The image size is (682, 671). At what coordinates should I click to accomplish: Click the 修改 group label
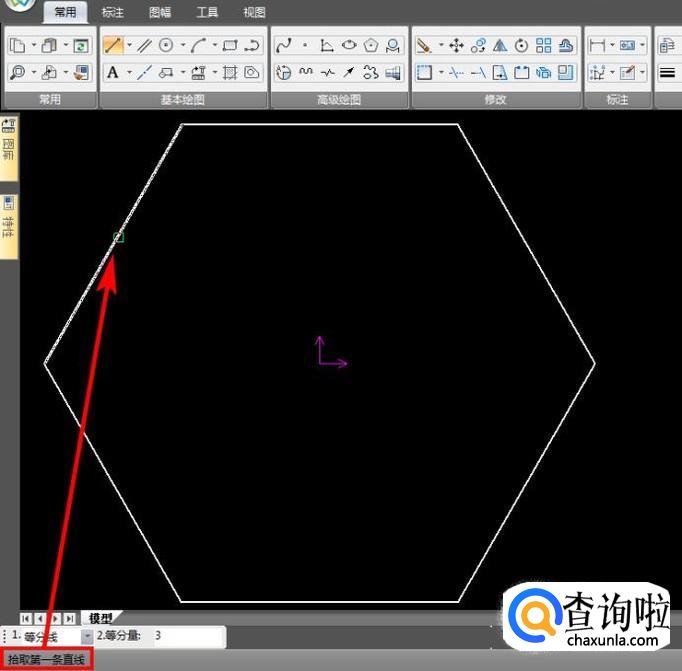tap(495, 100)
